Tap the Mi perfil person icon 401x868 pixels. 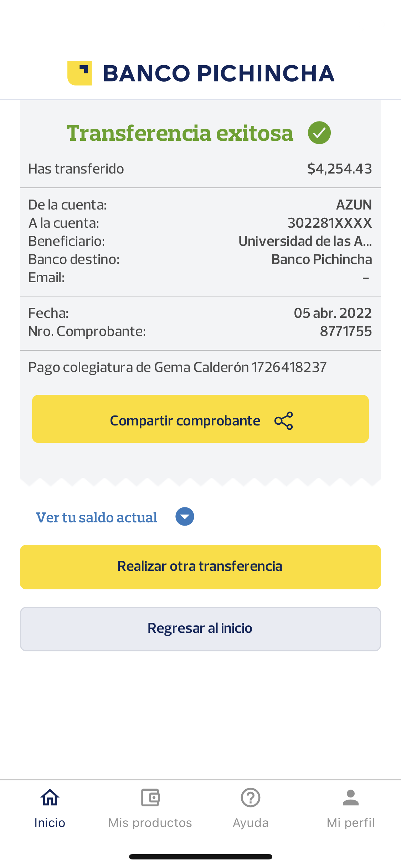click(351, 797)
